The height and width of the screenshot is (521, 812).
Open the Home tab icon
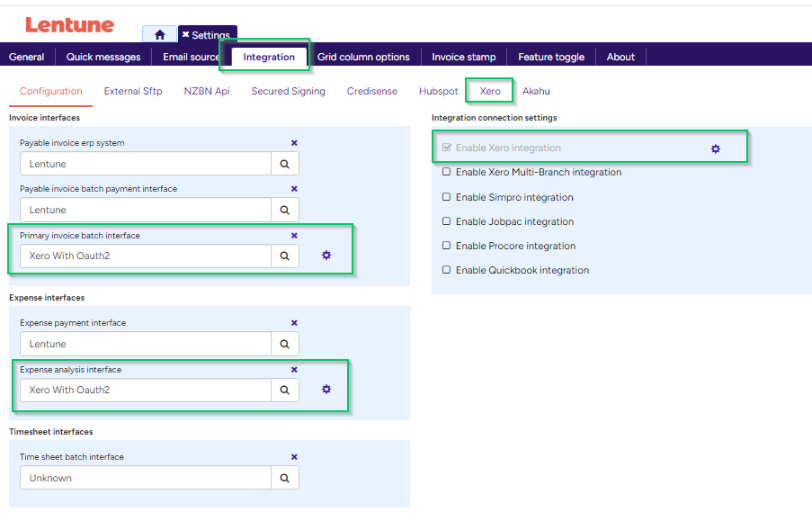coord(159,35)
